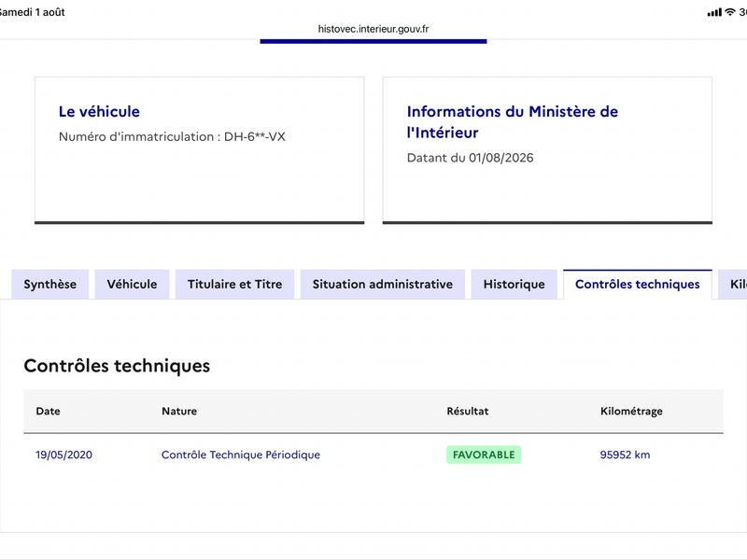This screenshot has width=747, height=560.
Task: Open the partially visible Kilométrage tab
Action: pos(734,285)
